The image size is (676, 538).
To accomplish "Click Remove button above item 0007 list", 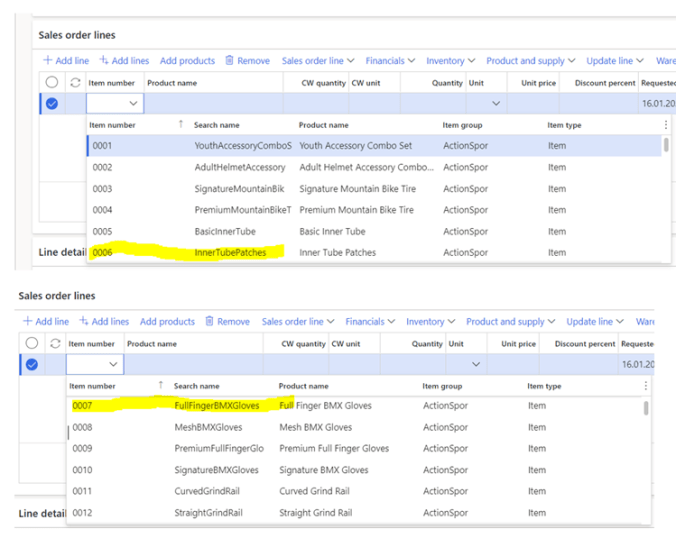I will (227, 322).
